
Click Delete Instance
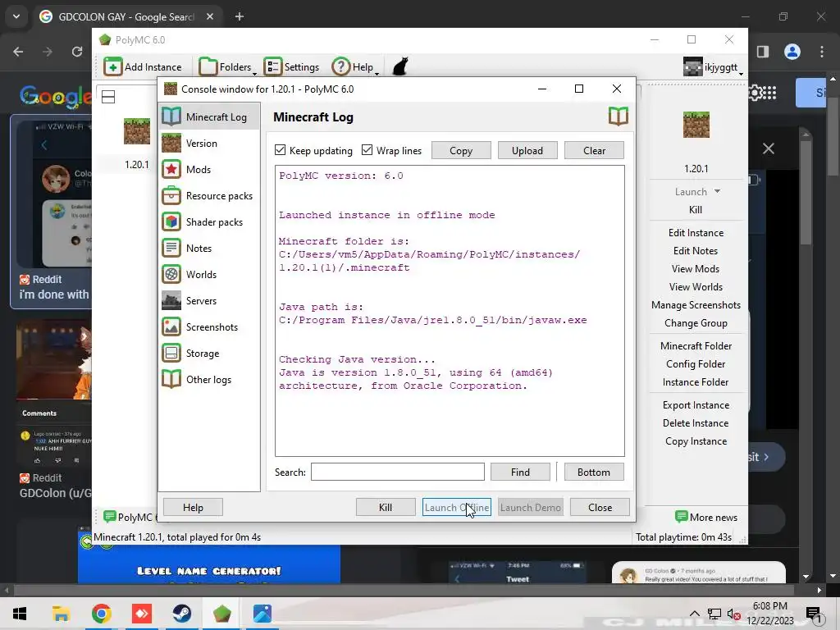click(696, 423)
